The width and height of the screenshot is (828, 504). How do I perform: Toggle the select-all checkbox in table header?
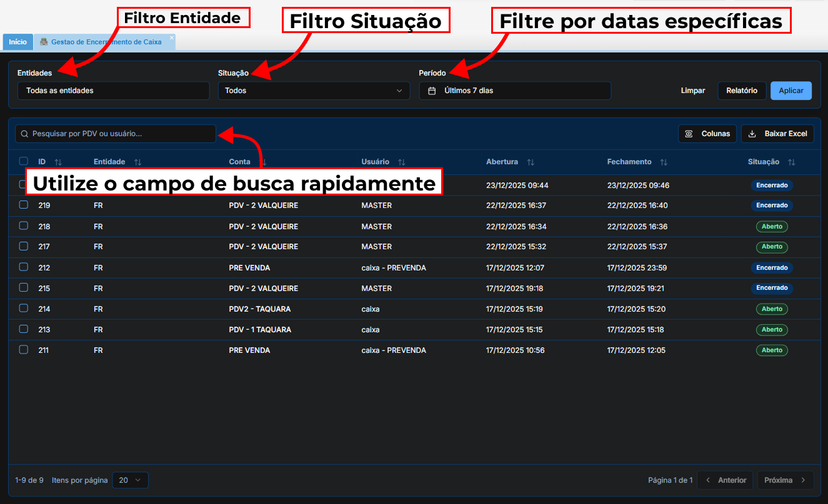pyautogui.click(x=24, y=161)
